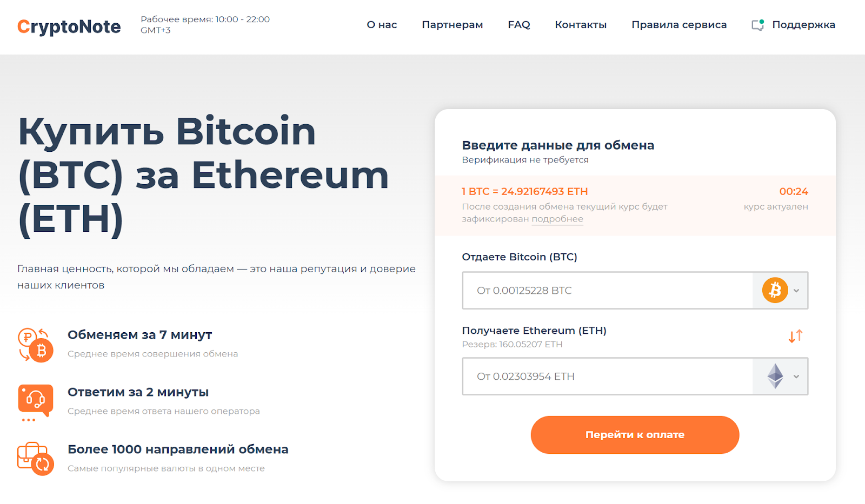Click the 'Поддержка' link
Image resolution: width=865 pixels, height=504 pixels.
[x=803, y=25]
